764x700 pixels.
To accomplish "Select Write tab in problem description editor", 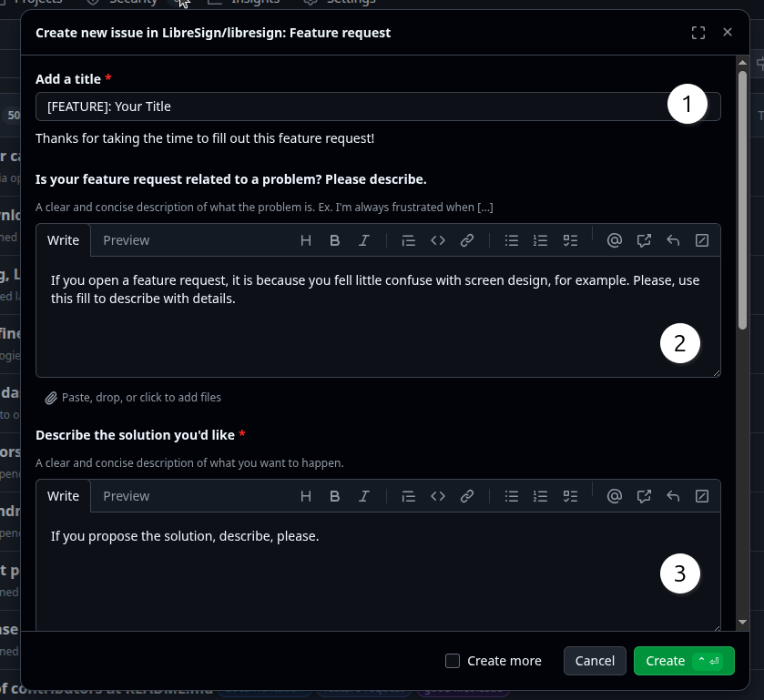I will click(64, 240).
